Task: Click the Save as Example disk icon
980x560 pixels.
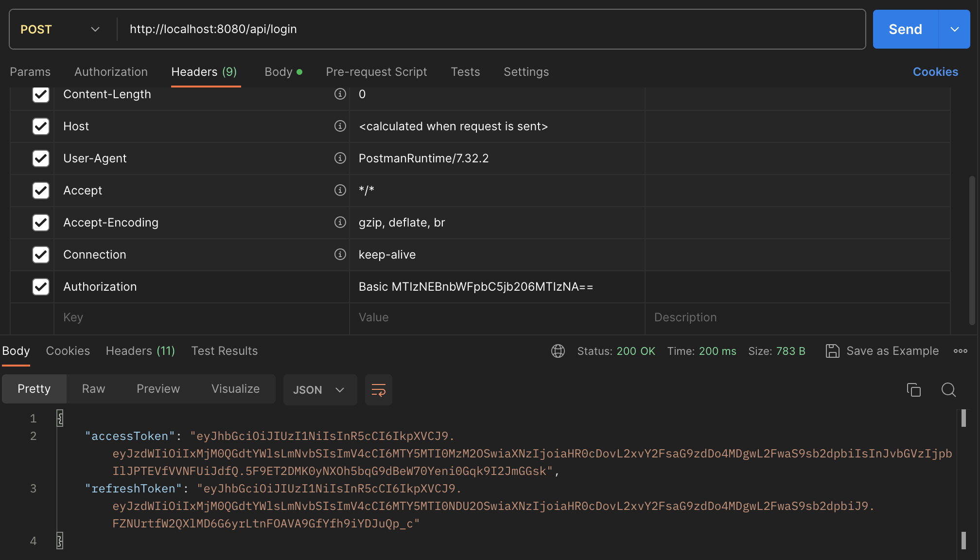Action: click(x=832, y=351)
